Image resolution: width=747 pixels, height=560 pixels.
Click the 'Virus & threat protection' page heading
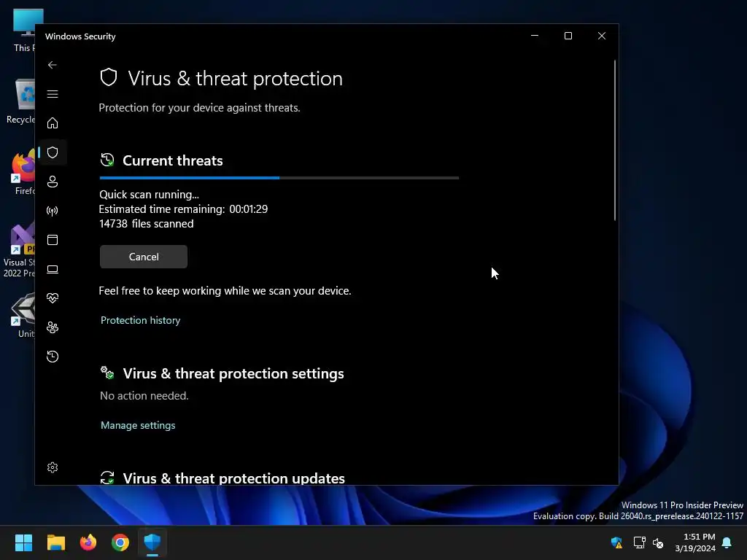[x=235, y=79]
